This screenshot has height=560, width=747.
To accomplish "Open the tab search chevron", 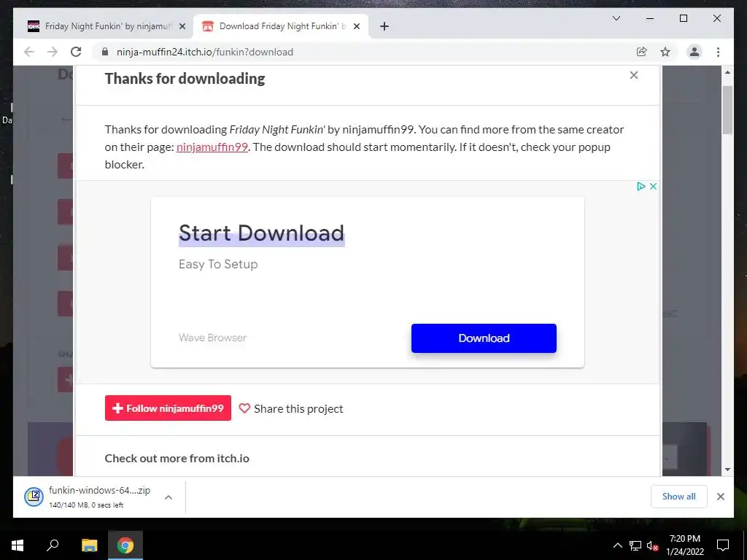I will (616, 18).
